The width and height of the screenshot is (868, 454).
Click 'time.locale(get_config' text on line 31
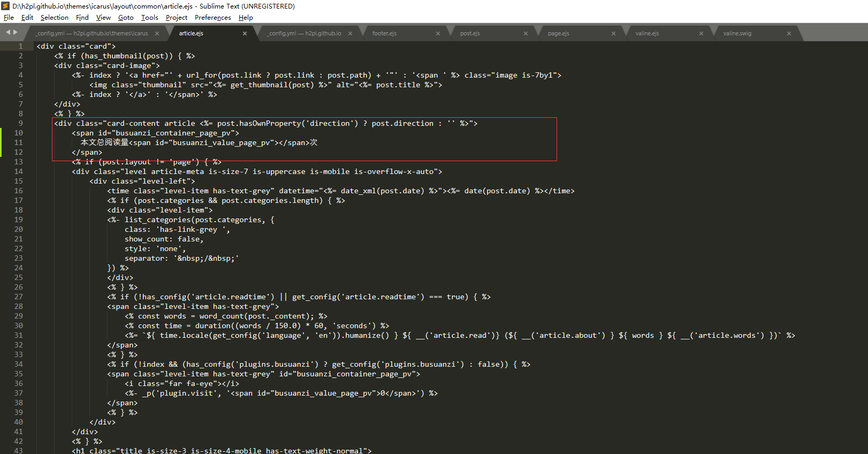208,335
